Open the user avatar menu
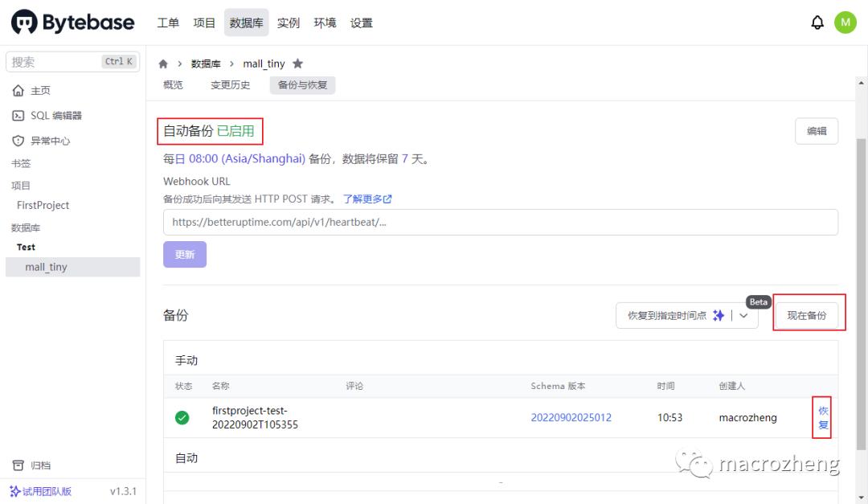Image resolution: width=868 pixels, height=504 pixels. coord(845,22)
